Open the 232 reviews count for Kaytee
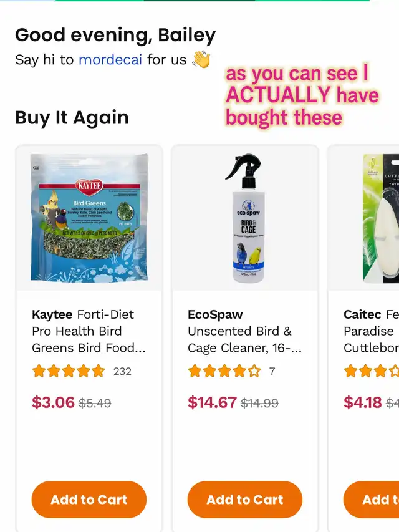 pyautogui.click(x=122, y=371)
